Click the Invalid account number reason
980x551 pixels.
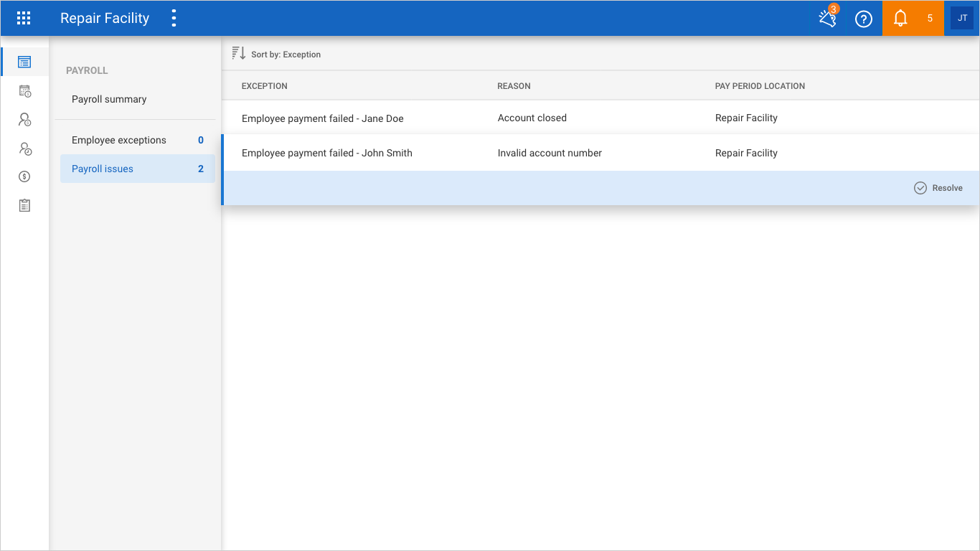(550, 153)
